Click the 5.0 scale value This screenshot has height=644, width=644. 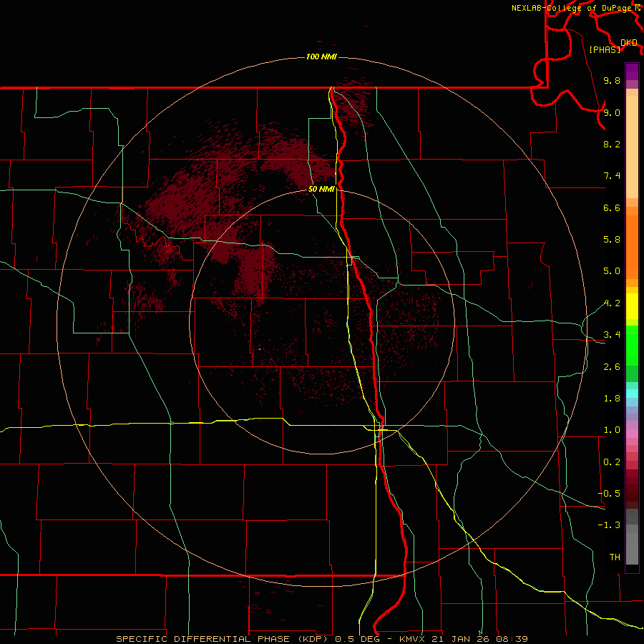pos(612,271)
